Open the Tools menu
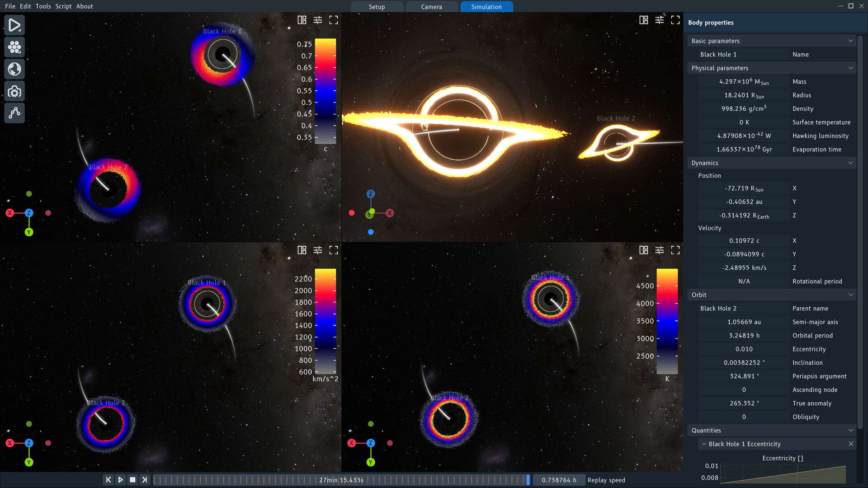This screenshot has height=488, width=868. 43,6
